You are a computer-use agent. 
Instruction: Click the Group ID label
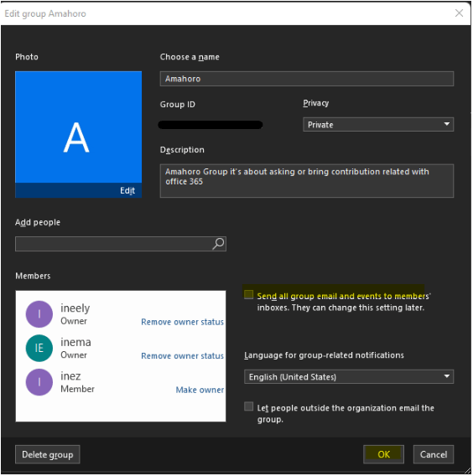click(178, 105)
